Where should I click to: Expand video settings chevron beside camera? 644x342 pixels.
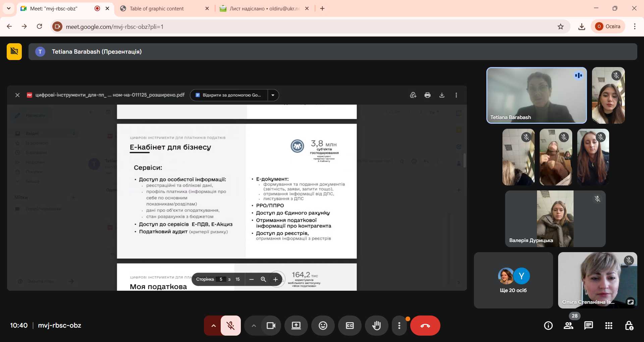tap(254, 326)
